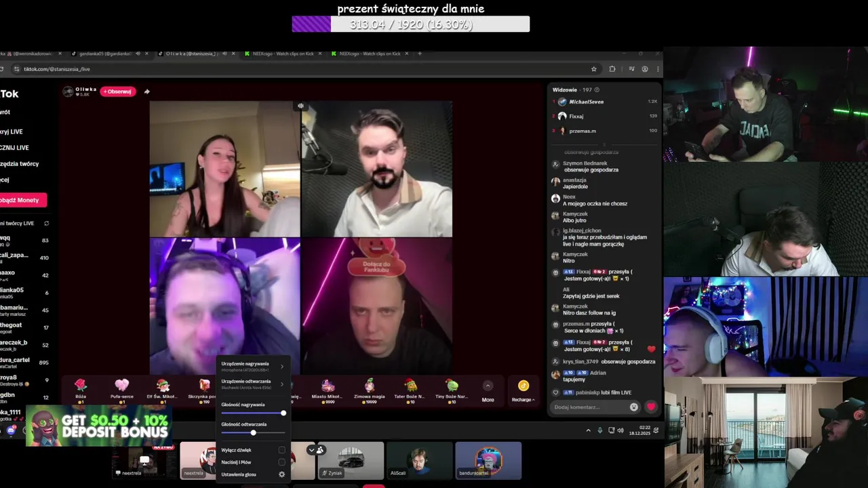Check the Naciśnij i Mów checkbox

point(282,462)
